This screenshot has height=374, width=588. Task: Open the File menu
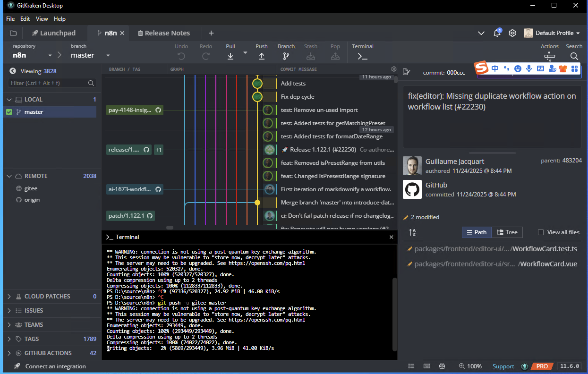[10, 19]
